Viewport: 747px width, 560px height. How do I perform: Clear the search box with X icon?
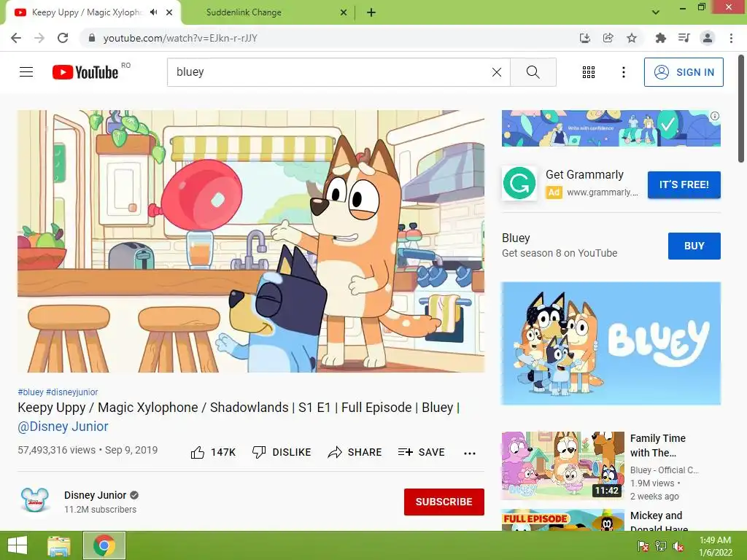[496, 72]
